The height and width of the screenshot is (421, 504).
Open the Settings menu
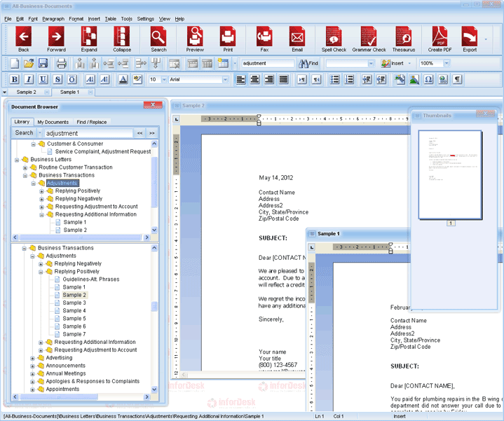[146, 19]
